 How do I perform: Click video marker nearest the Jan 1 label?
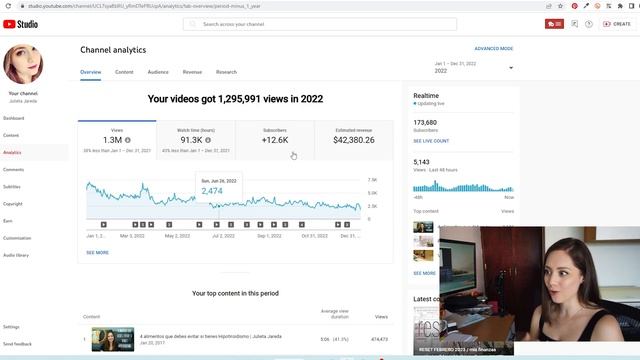pos(104,224)
